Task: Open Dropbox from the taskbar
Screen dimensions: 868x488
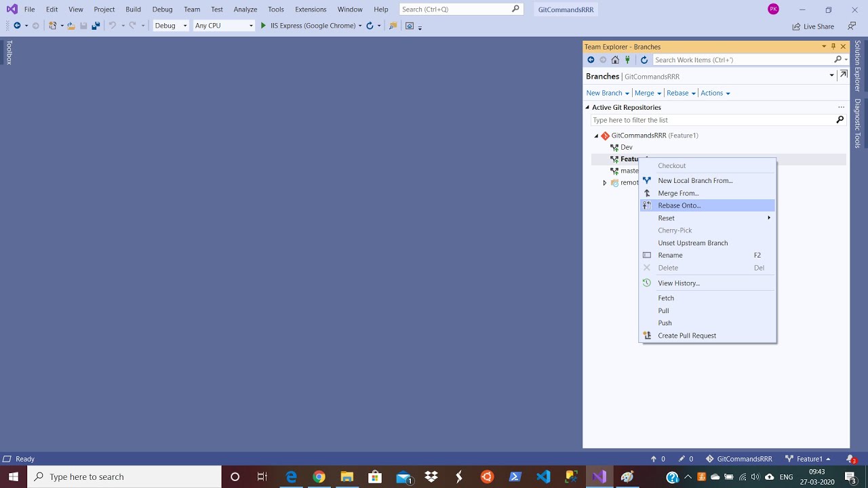Action: [x=431, y=477]
